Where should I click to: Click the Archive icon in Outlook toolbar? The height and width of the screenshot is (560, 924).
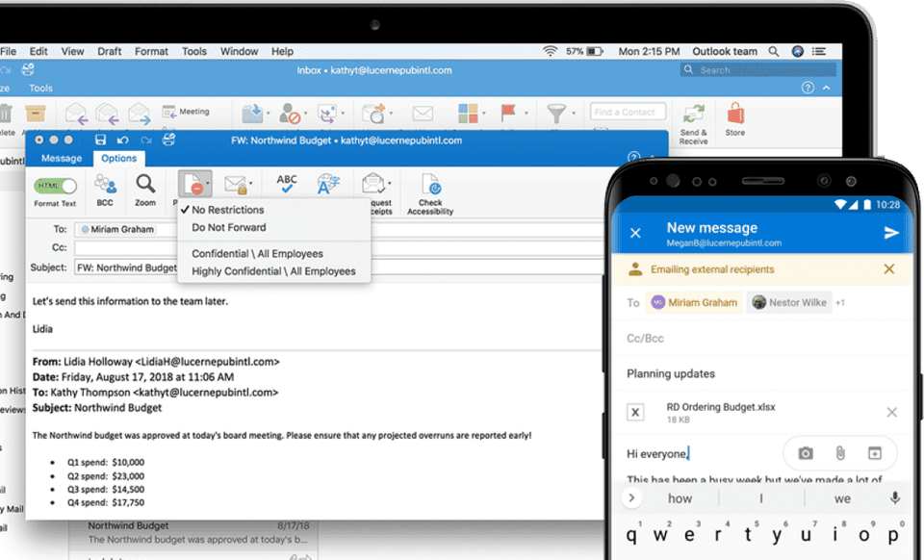[36, 114]
